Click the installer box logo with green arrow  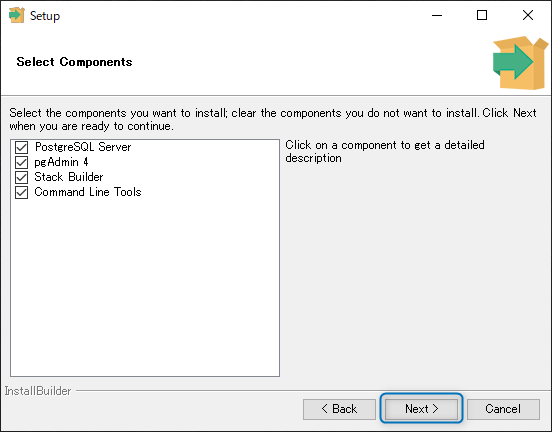pos(520,63)
